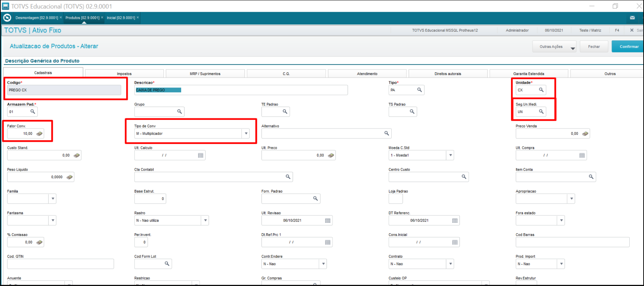
Task: Expand the Familia dropdown
Action: click(53, 199)
